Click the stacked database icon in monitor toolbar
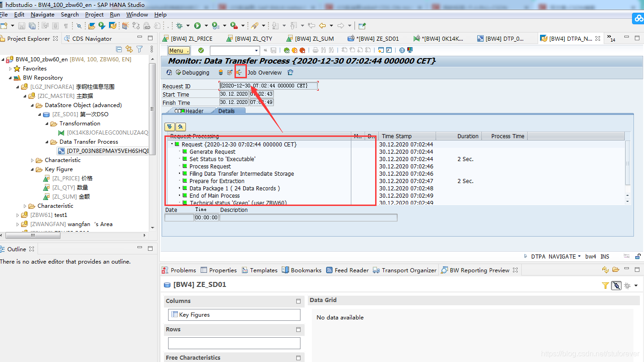Image resolution: width=644 pixels, height=362 pixels. pos(220,72)
